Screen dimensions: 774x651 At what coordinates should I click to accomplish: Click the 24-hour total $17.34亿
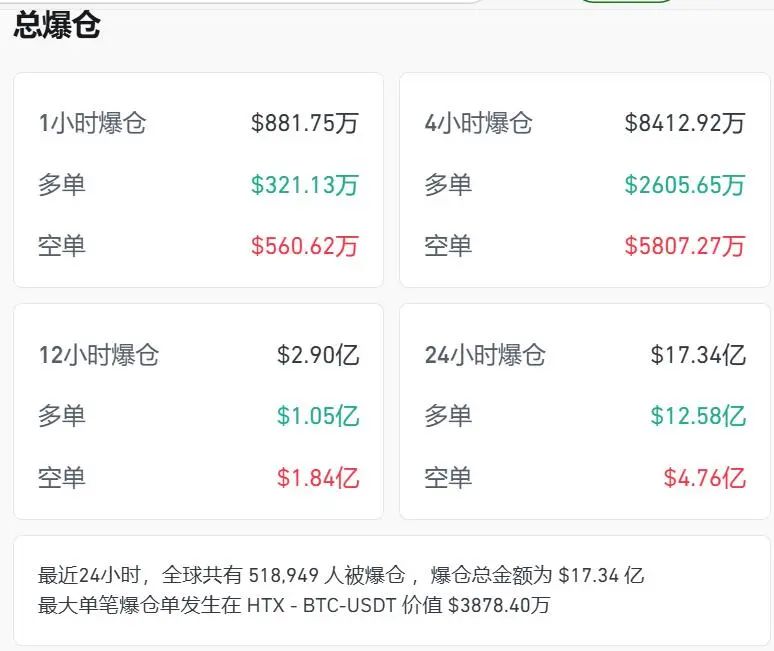pyautogui.click(x=697, y=355)
